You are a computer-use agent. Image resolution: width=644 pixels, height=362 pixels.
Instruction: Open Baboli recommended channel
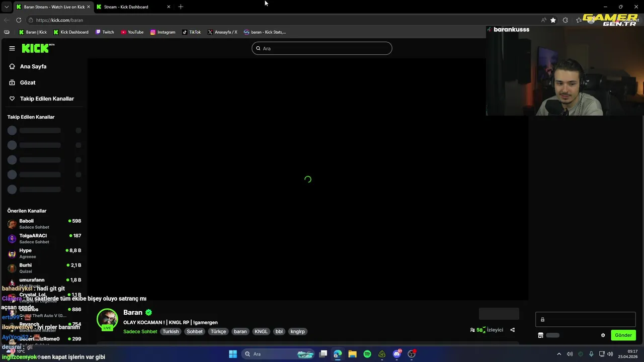pyautogui.click(x=44, y=224)
